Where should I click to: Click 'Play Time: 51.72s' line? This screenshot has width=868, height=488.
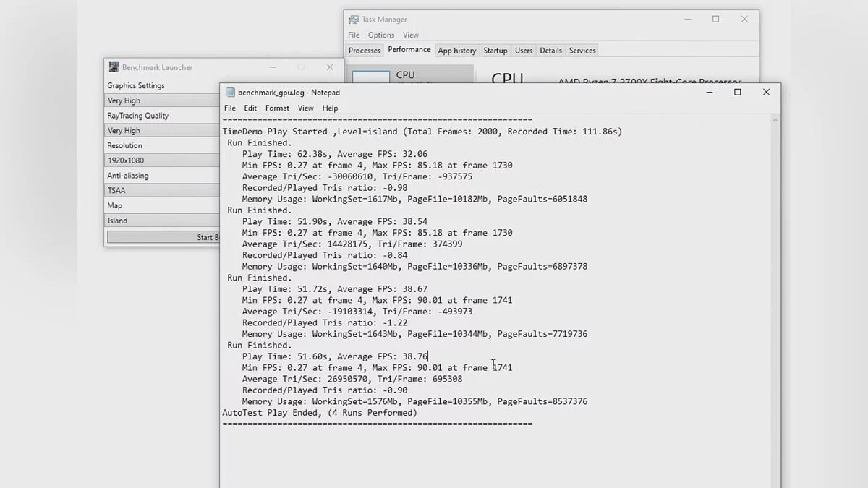[335, 288]
